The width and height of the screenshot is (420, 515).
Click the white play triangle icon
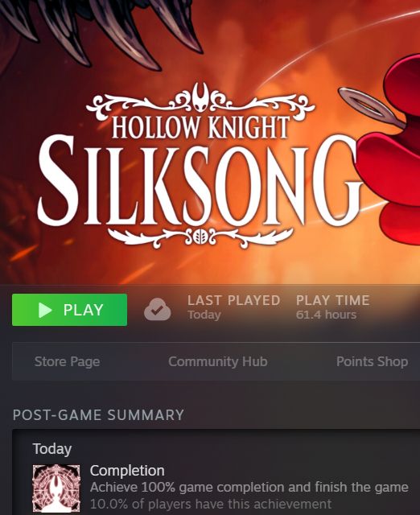point(45,310)
